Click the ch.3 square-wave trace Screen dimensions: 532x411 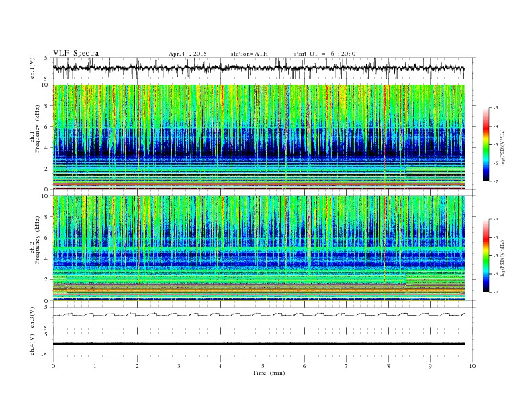pos(259,315)
